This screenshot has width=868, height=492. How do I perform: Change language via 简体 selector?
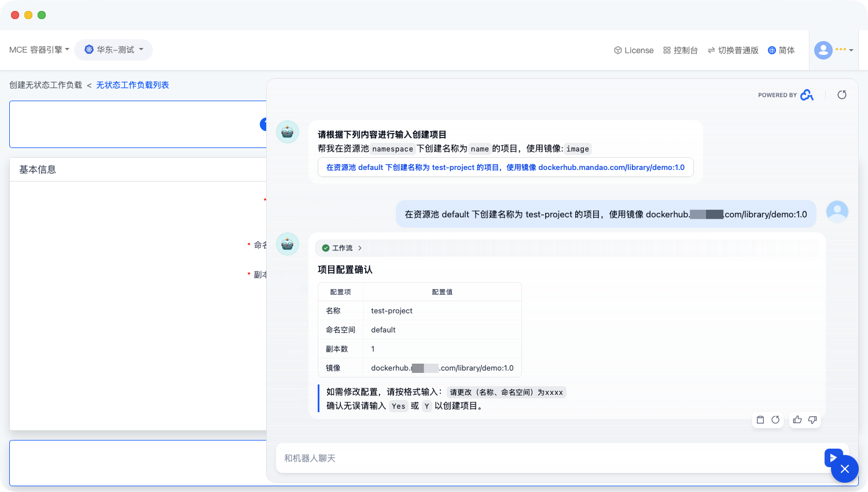pos(781,50)
